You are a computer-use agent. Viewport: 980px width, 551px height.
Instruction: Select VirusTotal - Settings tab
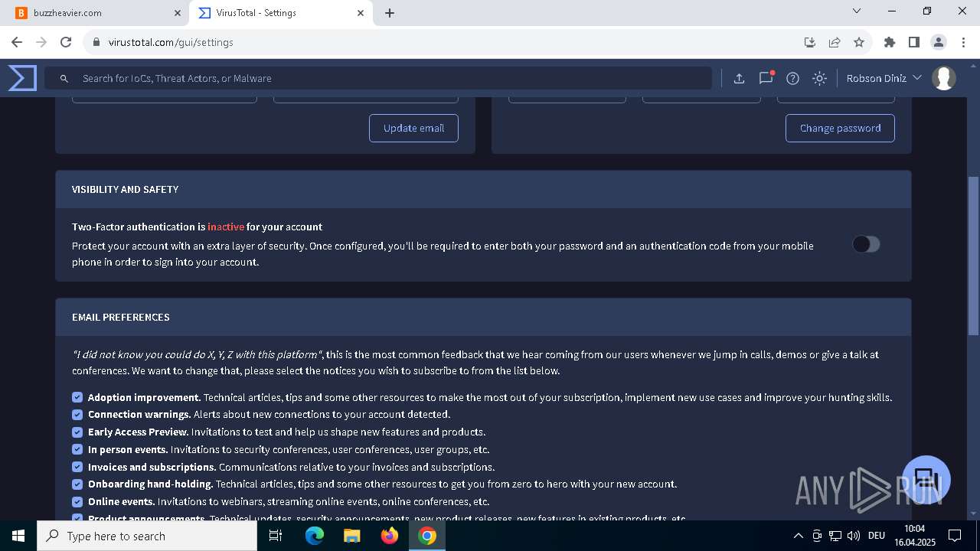coord(279,13)
